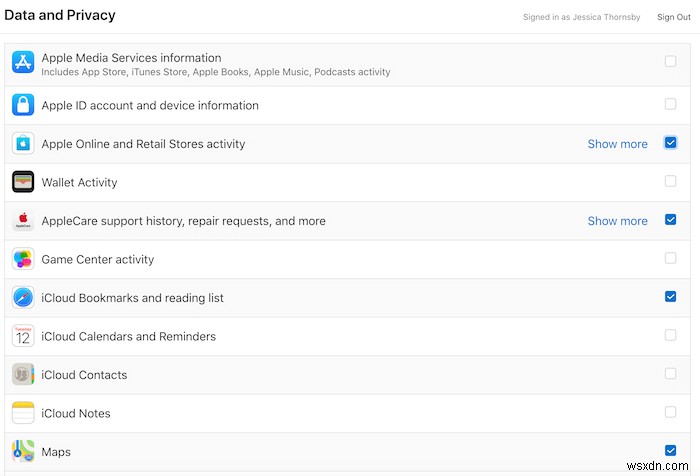
Task: Click the 'iCloud Contacts' label
Action: [84, 375]
